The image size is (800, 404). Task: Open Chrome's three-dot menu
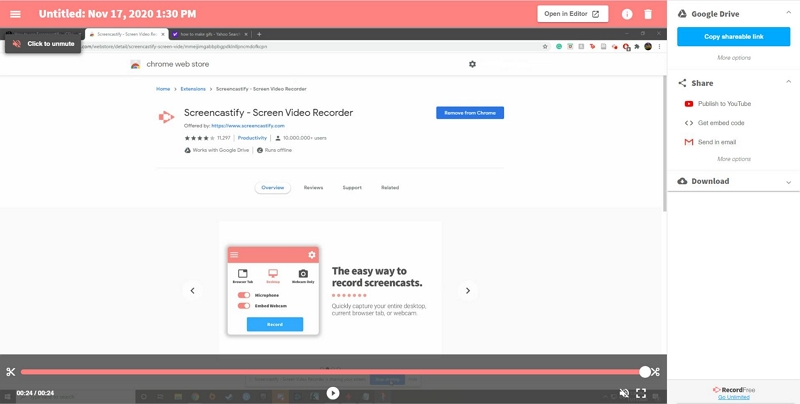pos(659,46)
